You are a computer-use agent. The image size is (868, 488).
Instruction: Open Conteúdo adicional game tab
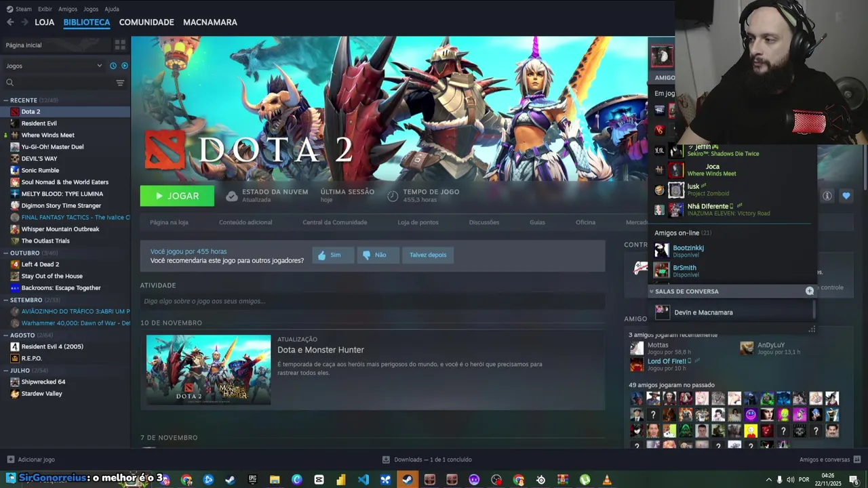click(x=245, y=222)
